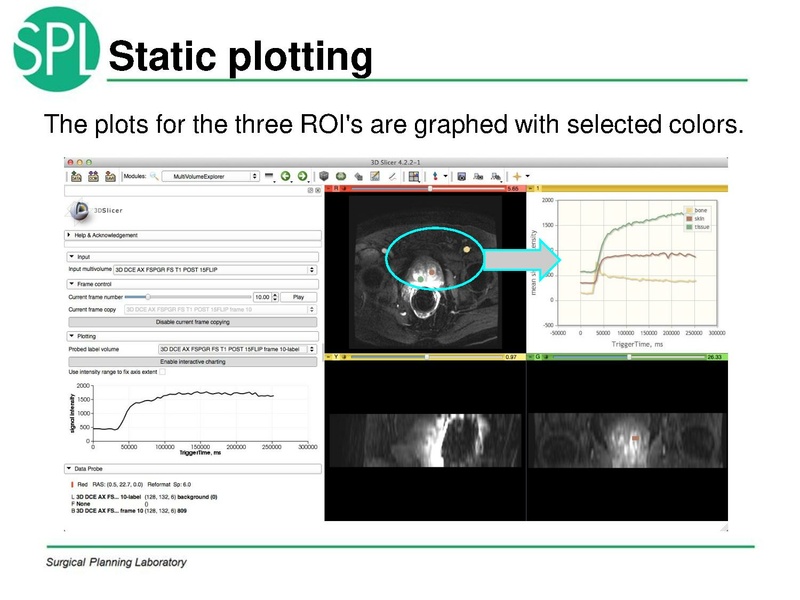
Task: Open the Probed label volume dropdown
Action: (238, 349)
